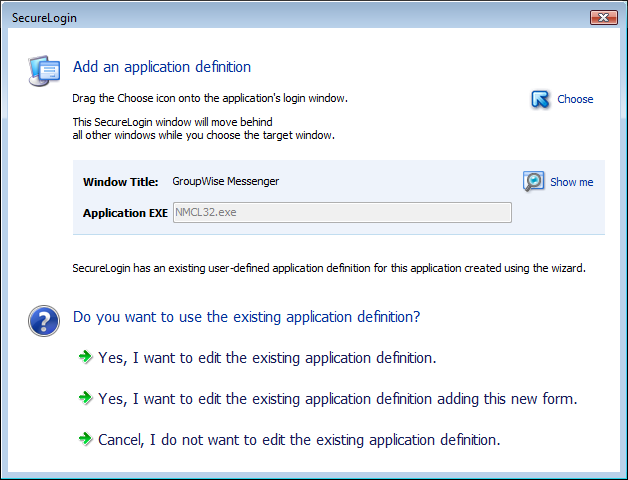628x480 pixels.
Task: Click the 'Add an application definition' heading
Action: click(x=162, y=67)
